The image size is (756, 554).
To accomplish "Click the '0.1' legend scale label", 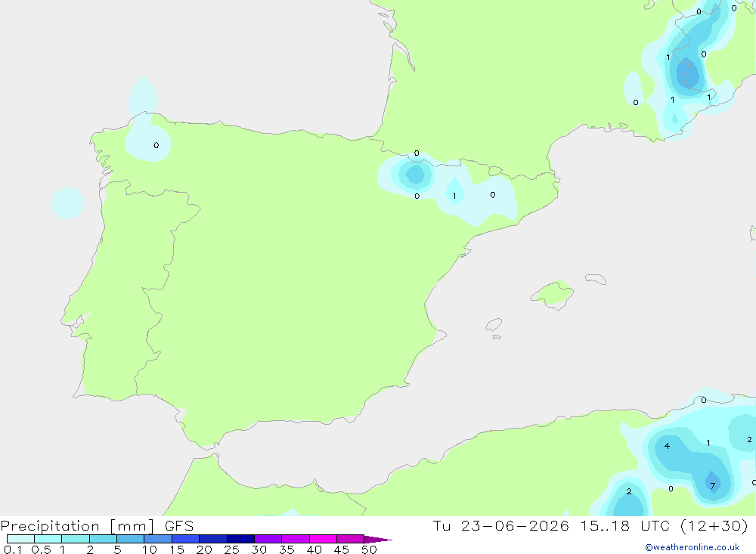I will [13, 549].
